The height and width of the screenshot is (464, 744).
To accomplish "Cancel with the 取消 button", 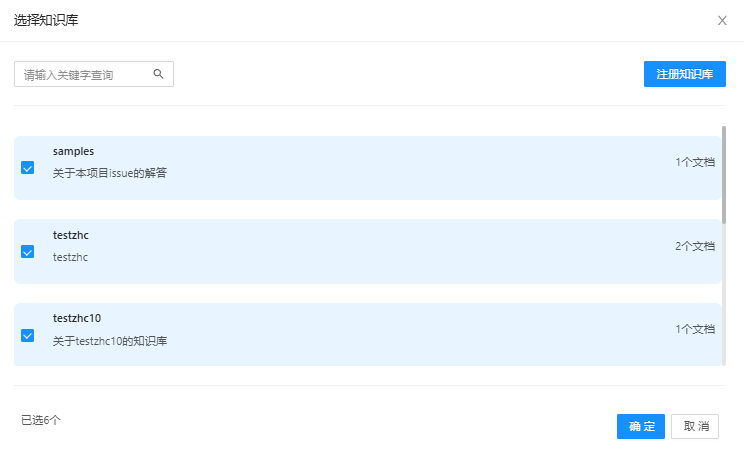I will click(695, 427).
